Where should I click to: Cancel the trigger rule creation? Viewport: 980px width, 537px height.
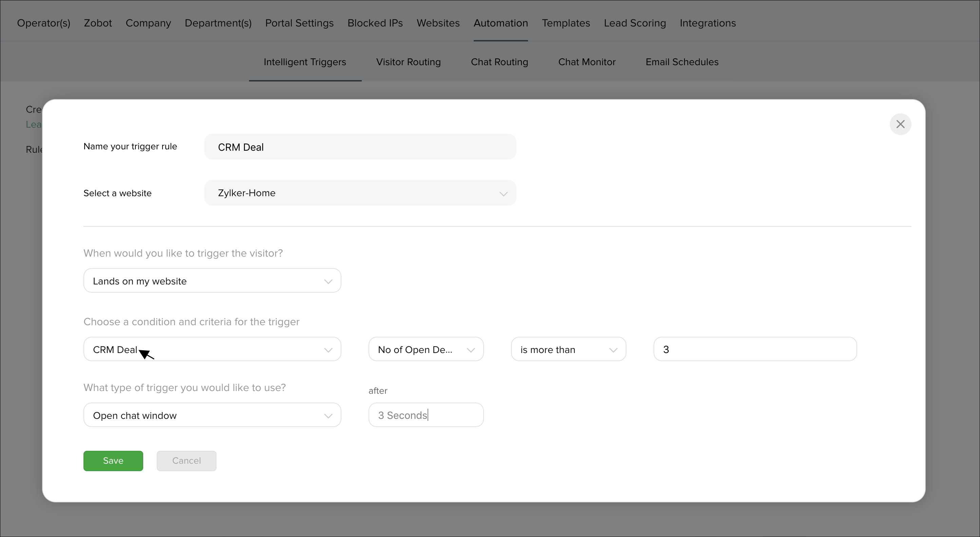tap(186, 461)
